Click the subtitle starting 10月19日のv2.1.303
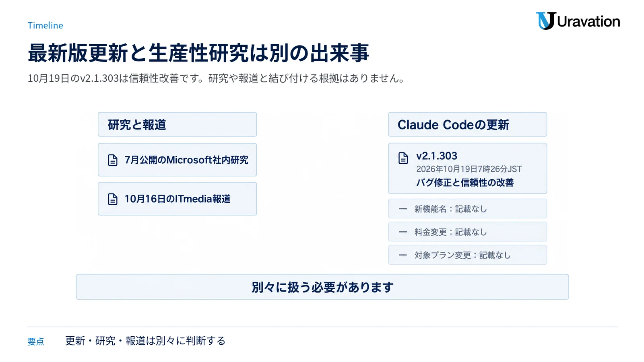The image size is (644, 362). pyautogui.click(x=216, y=78)
